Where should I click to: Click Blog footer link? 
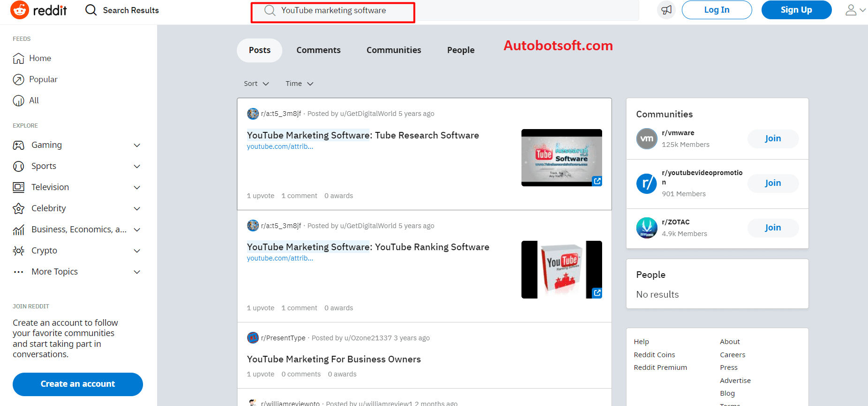coord(727,393)
